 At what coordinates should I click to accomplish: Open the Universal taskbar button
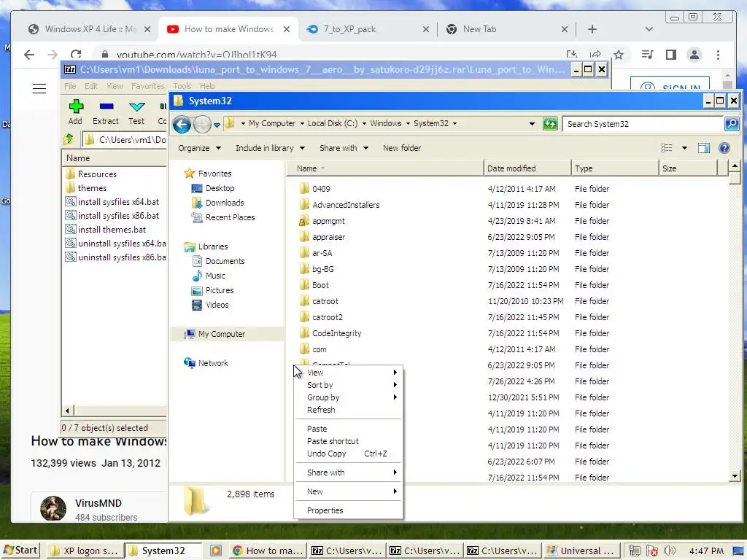581,551
